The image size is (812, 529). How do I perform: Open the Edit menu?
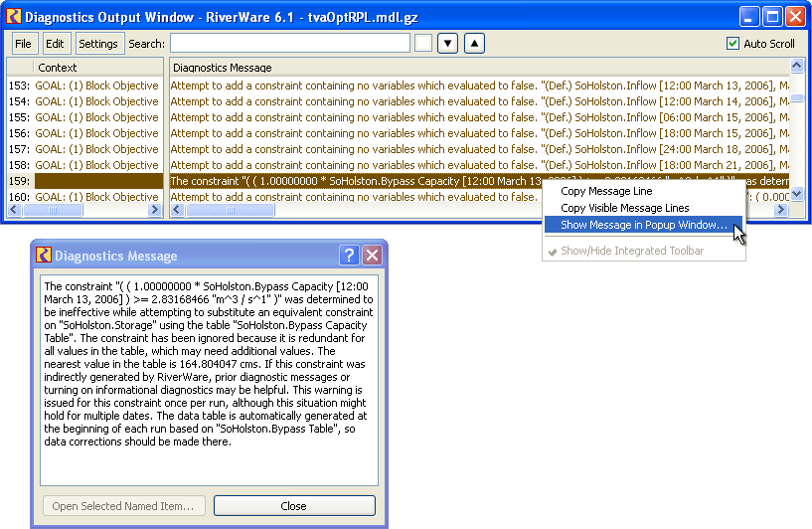click(x=55, y=44)
